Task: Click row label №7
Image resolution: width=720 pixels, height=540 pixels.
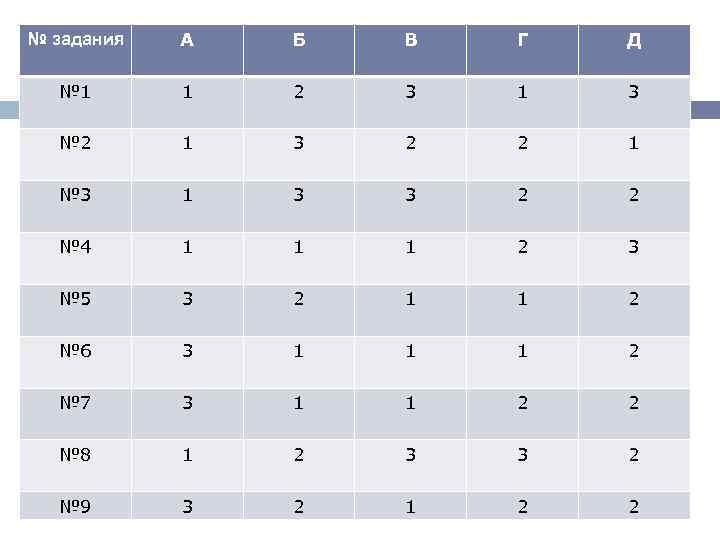Action: tap(76, 403)
